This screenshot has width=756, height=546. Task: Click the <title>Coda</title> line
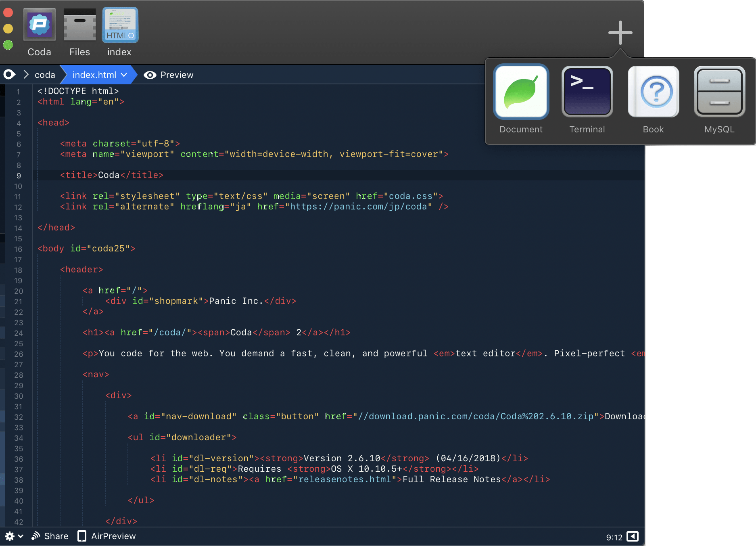click(x=112, y=175)
